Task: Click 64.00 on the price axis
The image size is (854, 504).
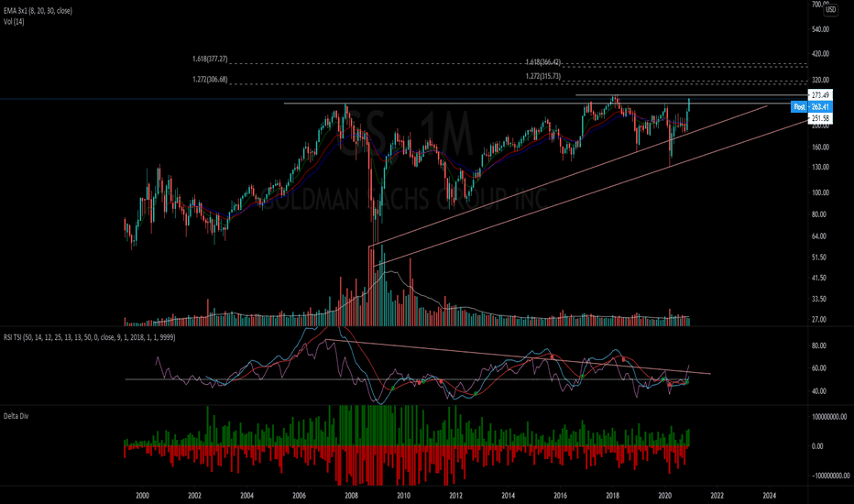Action: click(820, 236)
